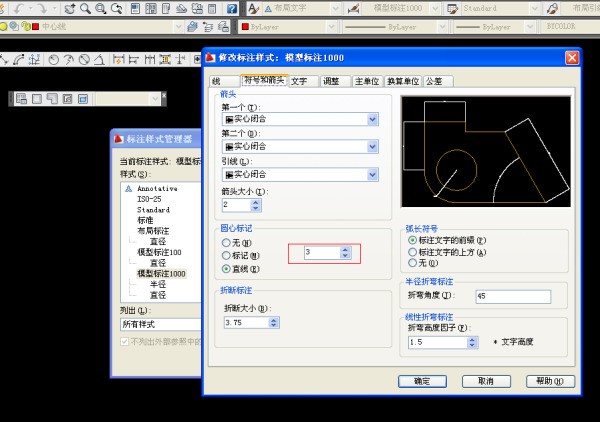Viewport: 600px width, 422px height.
Task: Open the Table Style manager icon
Action: (x=453, y=8)
